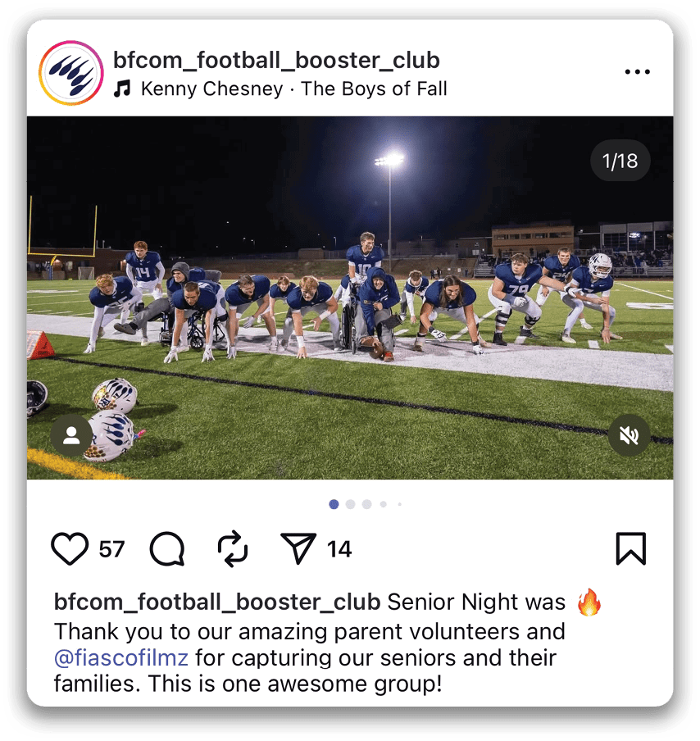Image resolution: width=700 pixels, height=741 pixels.
Task: Open comments via speech bubble icon
Action: 167,548
